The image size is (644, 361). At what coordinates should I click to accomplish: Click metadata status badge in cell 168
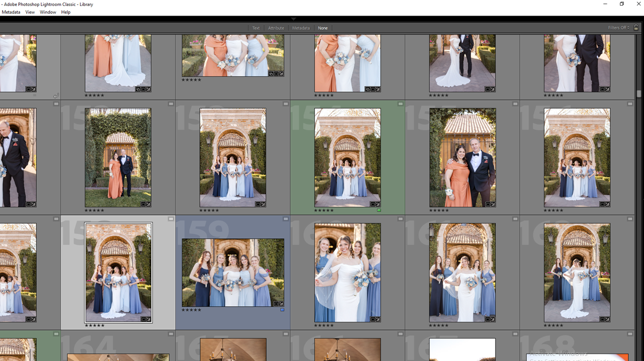pos(630,334)
